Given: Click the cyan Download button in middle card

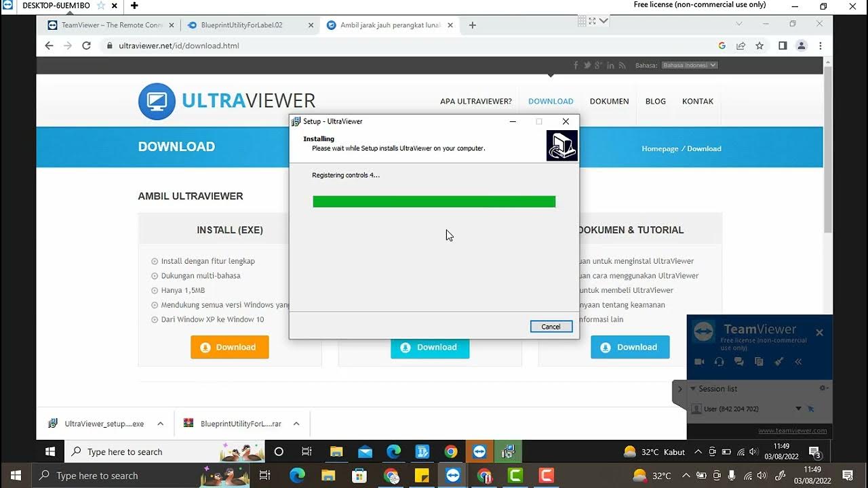Looking at the screenshot, I should click(x=430, y=348).
